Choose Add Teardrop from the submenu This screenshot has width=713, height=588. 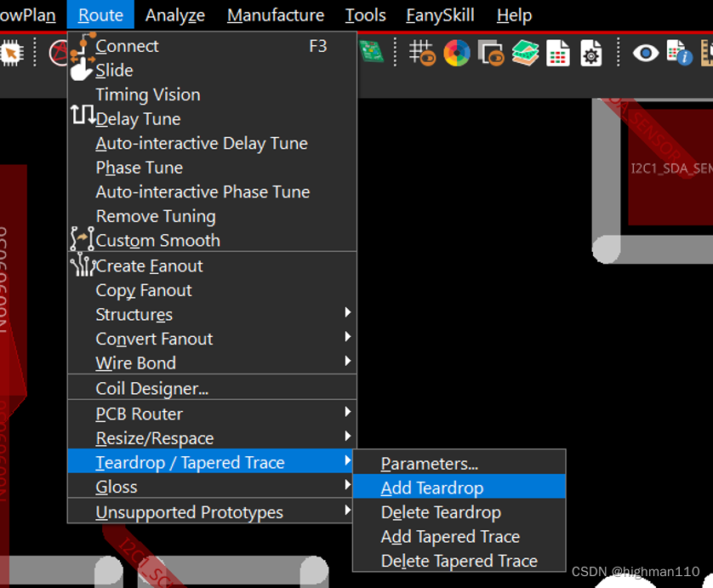pos(432,488)
